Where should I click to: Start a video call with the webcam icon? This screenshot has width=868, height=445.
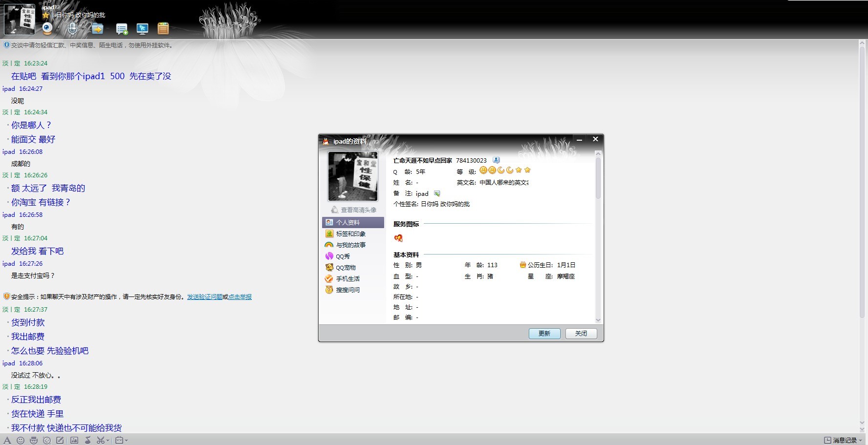47,29
